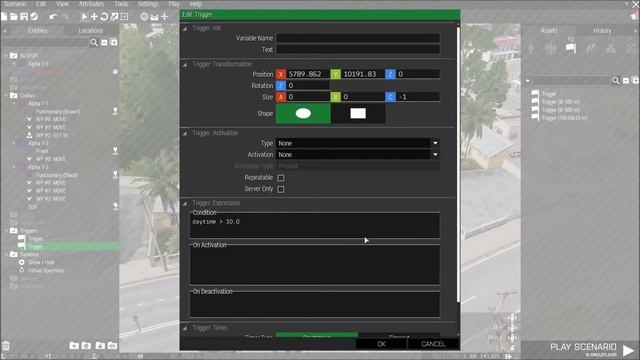The image size is (640, 360).
Task: Enable the Server Only checkbox
Action: 281,189
